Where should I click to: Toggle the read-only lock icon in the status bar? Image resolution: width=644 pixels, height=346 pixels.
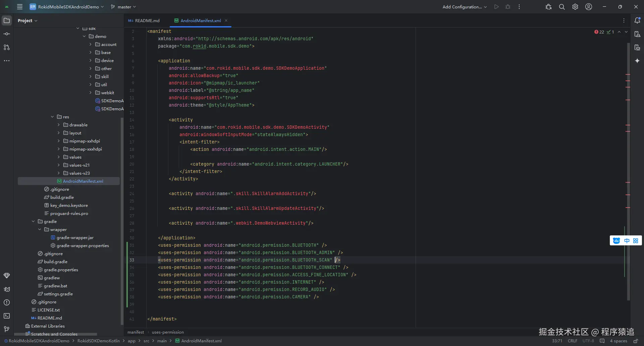pos(636,341)
